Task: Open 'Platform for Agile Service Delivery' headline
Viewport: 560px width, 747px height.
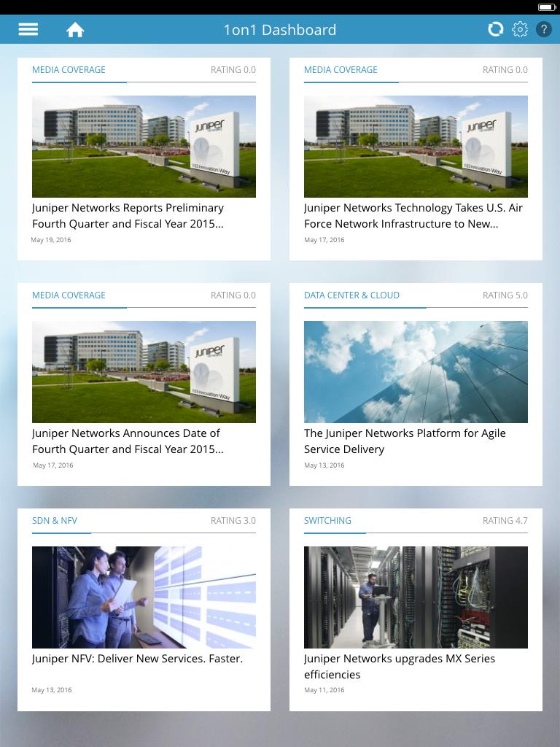Action: 405,441
